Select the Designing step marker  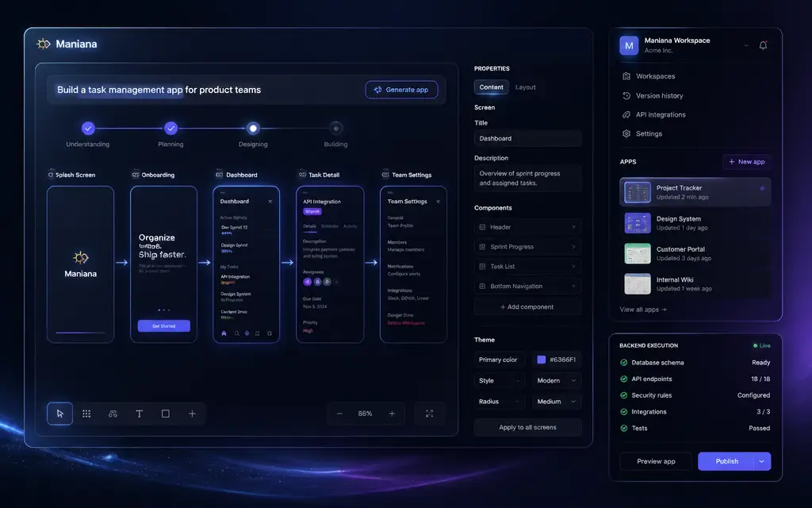click(253, 128)
